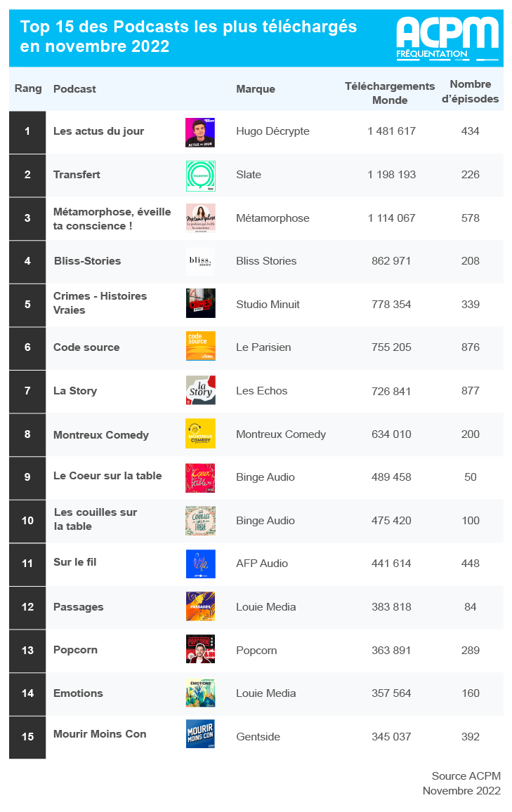Click the ACPM Fréquentation logo

point(447,39)
